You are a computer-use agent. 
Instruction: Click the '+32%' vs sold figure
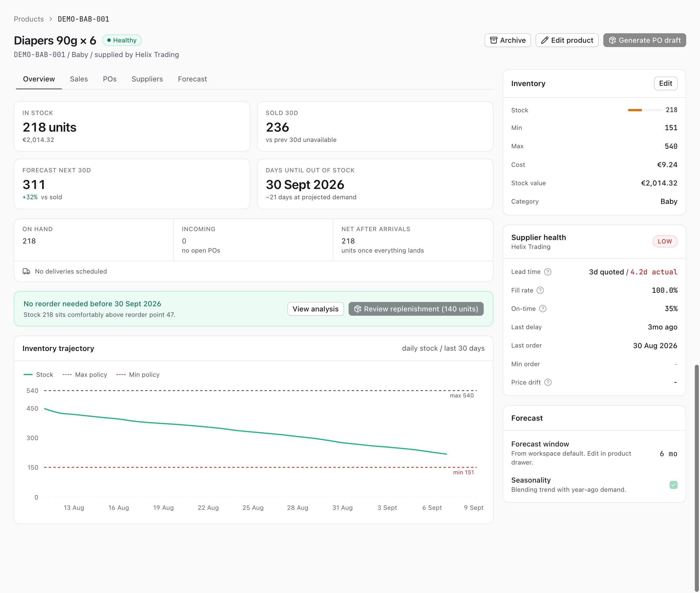[x=30, y=197]
